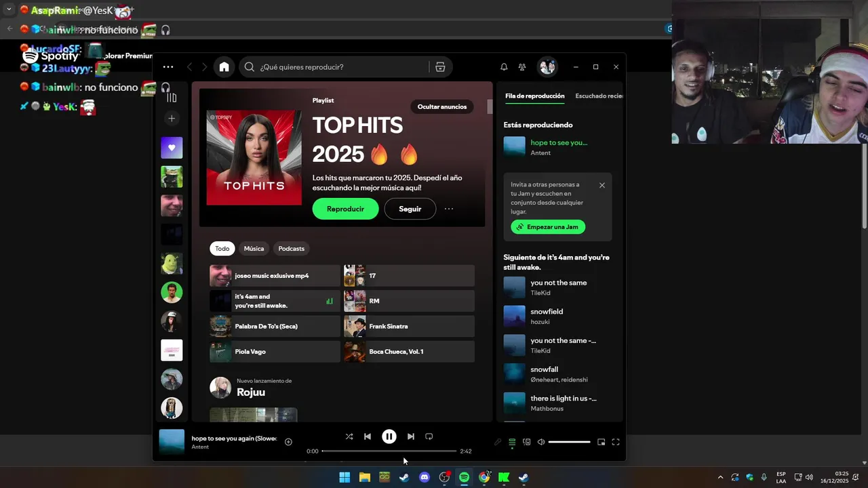Click the TOP HITS playlist cover art
The image size is (868, 488).
pyautogui.click(x=254, y=157)
